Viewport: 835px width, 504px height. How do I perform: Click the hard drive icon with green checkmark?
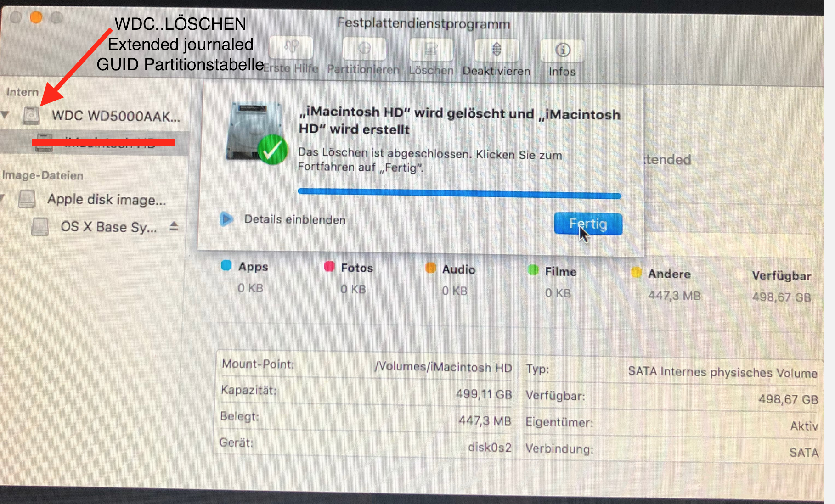256,133
